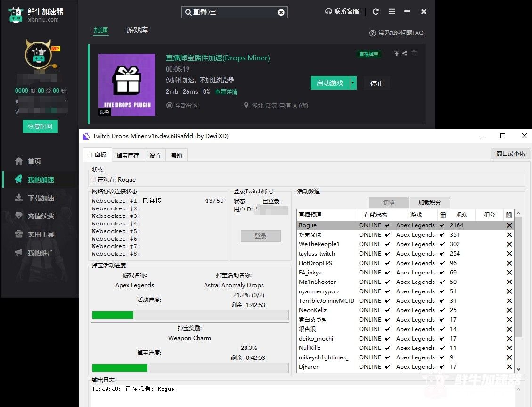
Task: Click the 恢复时间 button
Action: pos(40,126)
